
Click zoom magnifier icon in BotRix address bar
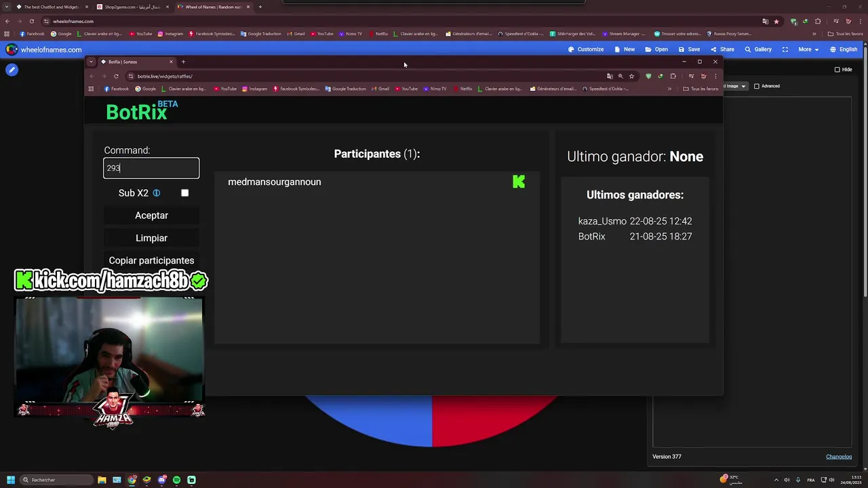620,76
